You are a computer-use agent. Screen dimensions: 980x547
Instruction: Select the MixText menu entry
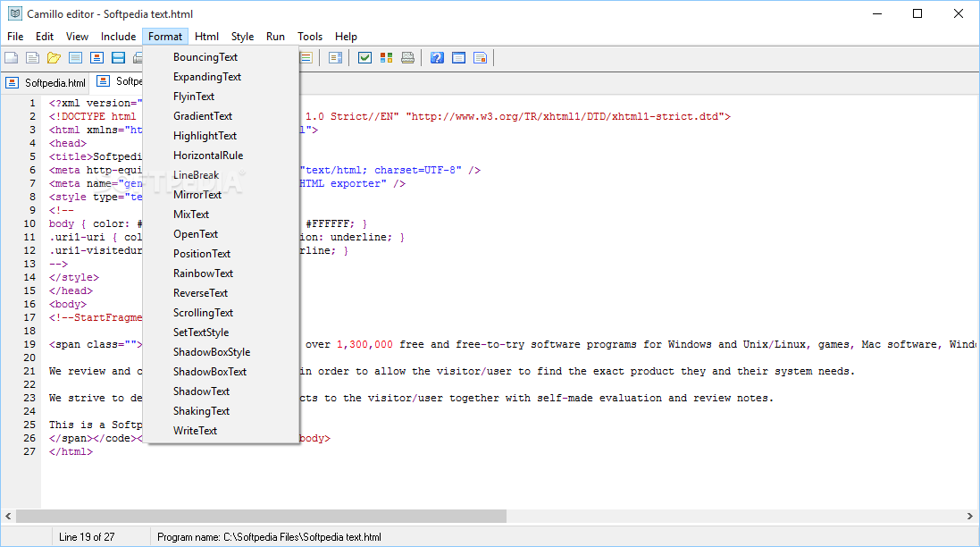pos(222,215)
